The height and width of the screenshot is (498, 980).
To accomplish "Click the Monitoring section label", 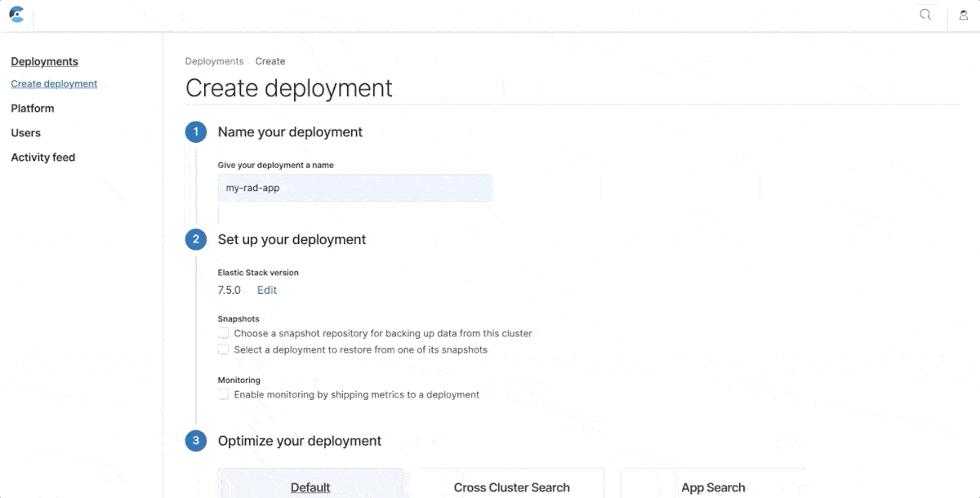I will click(x=239, y=380).
